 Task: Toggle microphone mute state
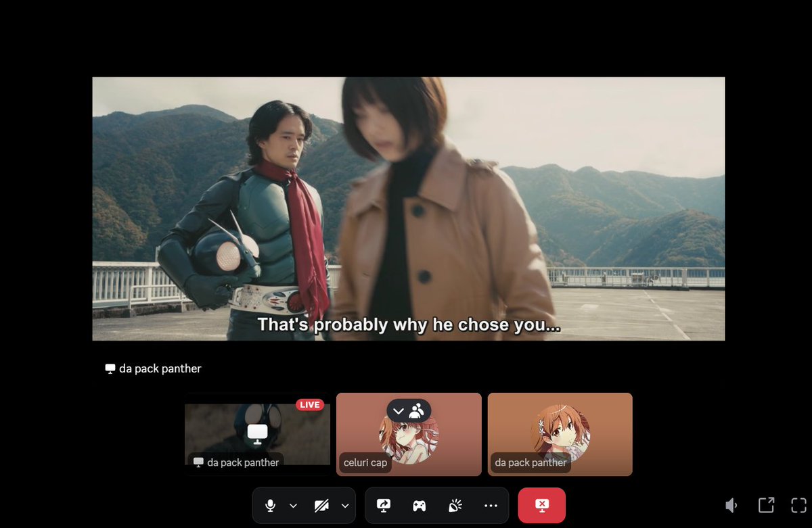[271, 505]
